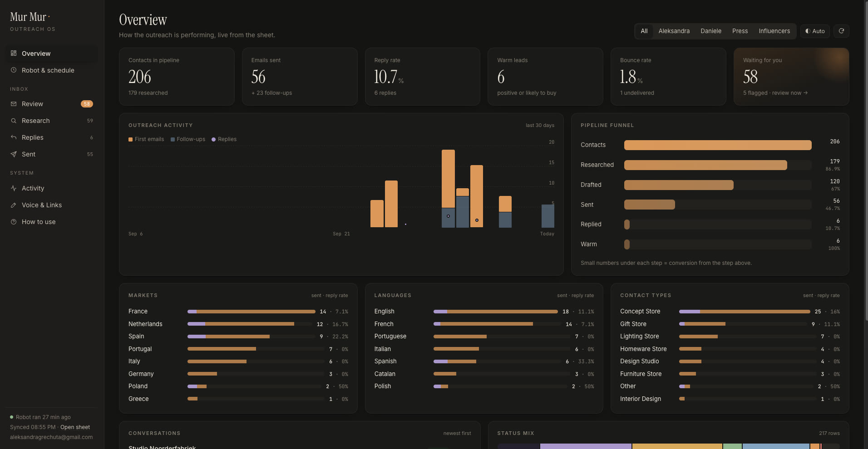Screen dimensions: 868x449
Task: Open the Research inbox item
Action: [x=52, y=121]
